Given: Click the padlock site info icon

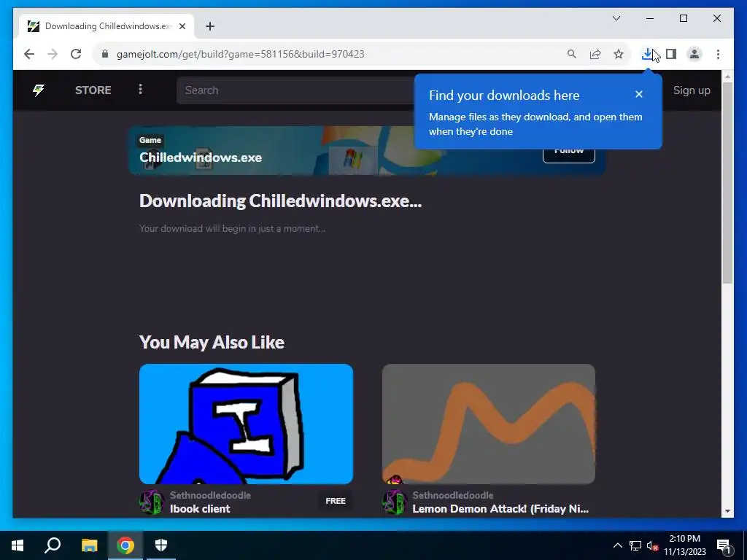Looking at the screenshot, I should pyautogui.click(x=105, y=54).
